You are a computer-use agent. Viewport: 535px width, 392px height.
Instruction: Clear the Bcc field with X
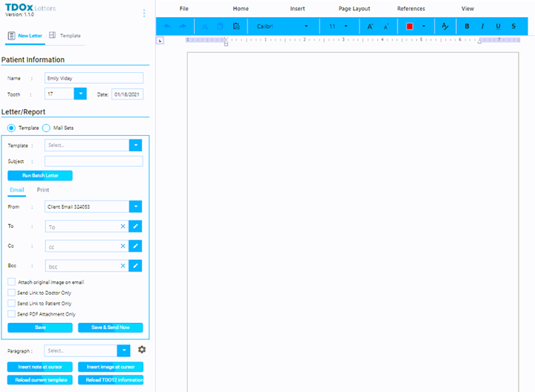pyautogui.click(x=123, y=265)
